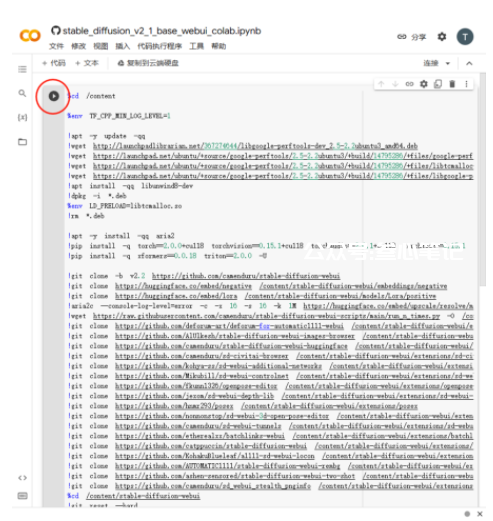
Task: Open stable-diffusion-webui-rembg link
Action: point(227,466)
